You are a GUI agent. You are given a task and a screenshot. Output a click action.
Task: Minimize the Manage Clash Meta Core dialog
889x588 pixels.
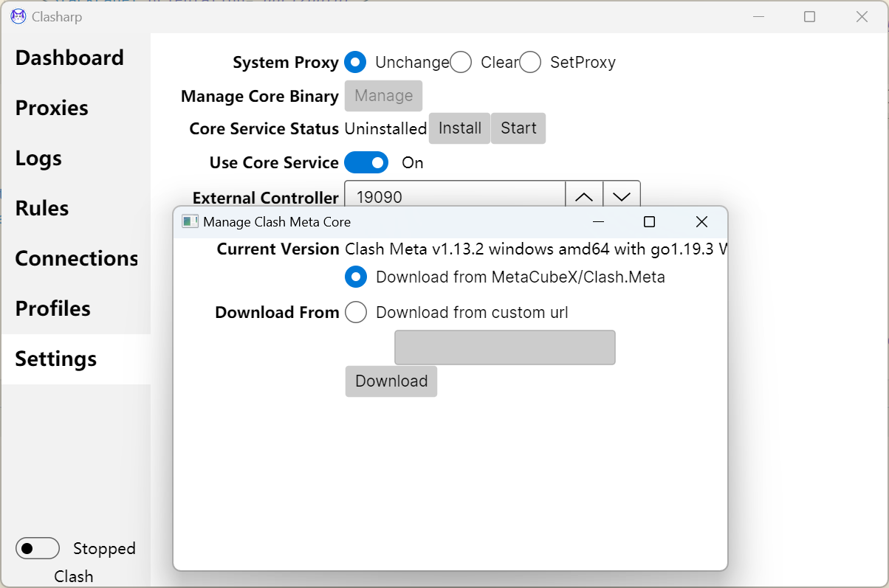[599, 222]
